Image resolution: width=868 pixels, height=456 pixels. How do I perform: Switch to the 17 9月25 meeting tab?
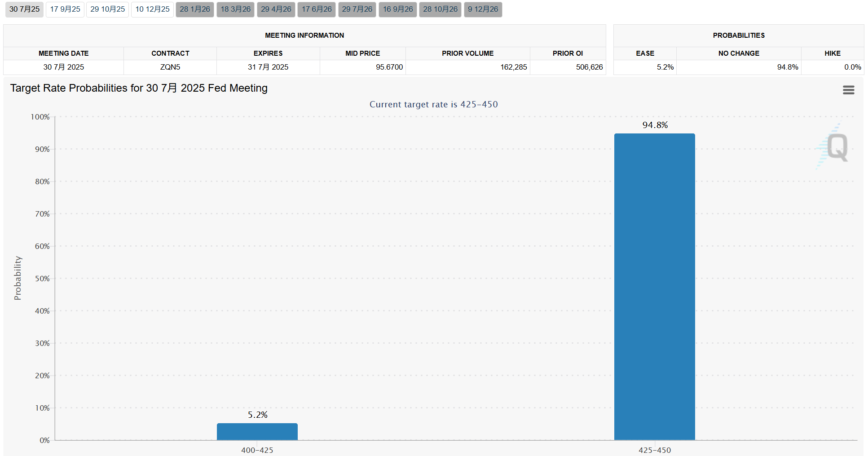tap(65, 9)
